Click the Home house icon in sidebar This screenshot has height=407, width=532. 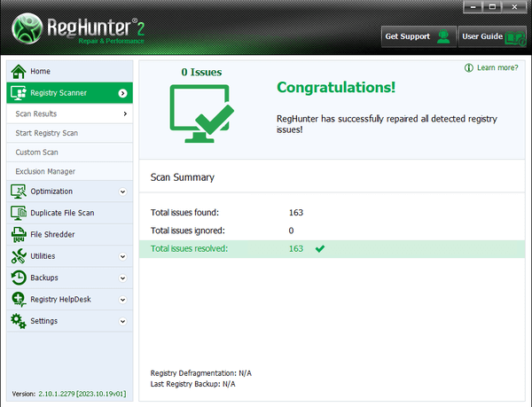18,71
